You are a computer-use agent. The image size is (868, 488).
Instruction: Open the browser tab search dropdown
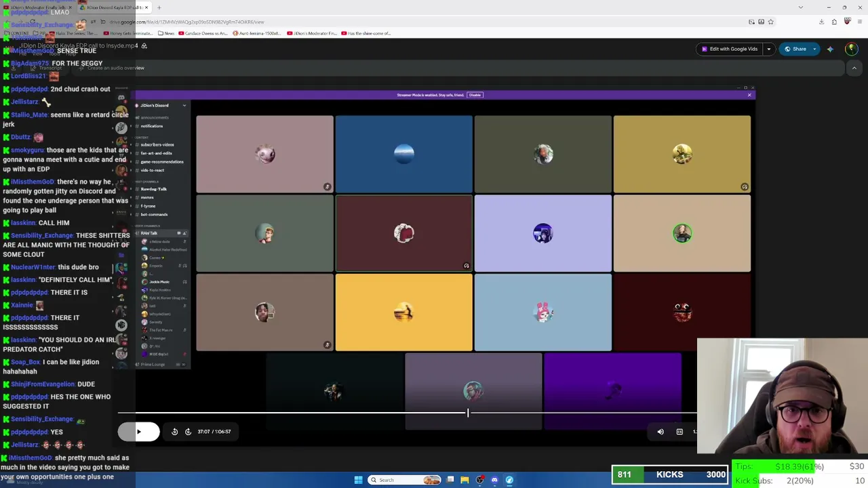click(x=801, y=7)
